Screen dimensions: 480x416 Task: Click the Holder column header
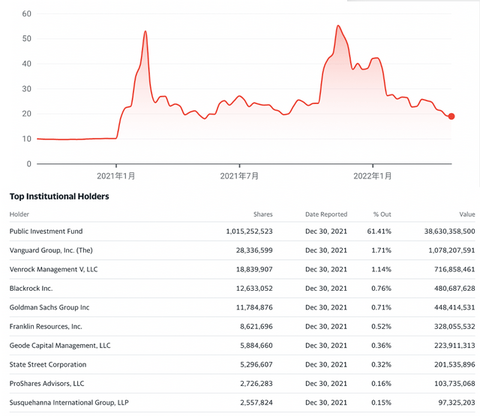[x=19, y=214]
